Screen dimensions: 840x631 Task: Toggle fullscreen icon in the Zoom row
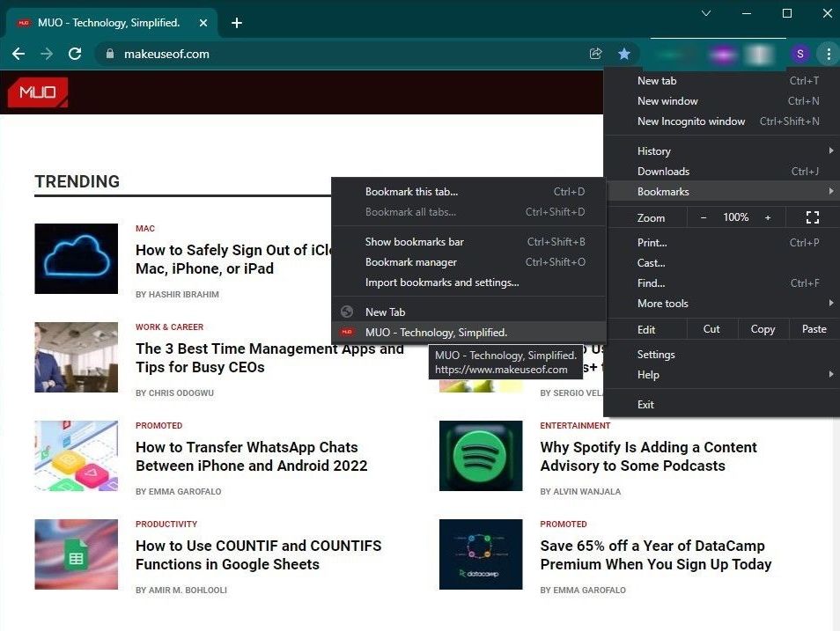tap(812, 217)
